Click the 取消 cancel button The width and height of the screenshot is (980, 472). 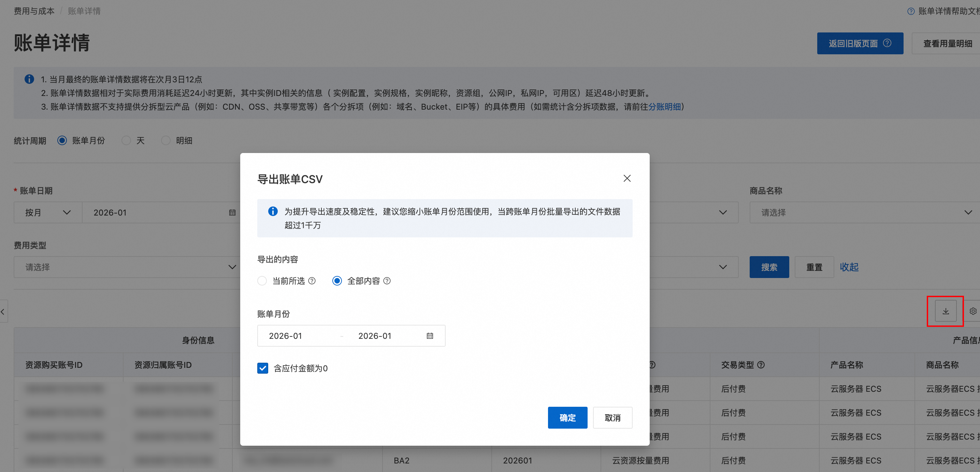click(x=612, y=418)
